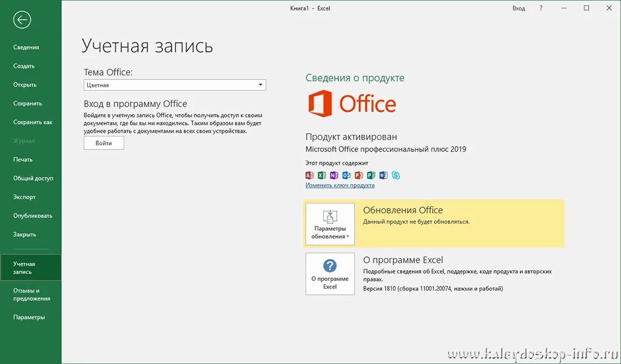
Task: Select Создать in the sidebar
Action: click(24, 66)
